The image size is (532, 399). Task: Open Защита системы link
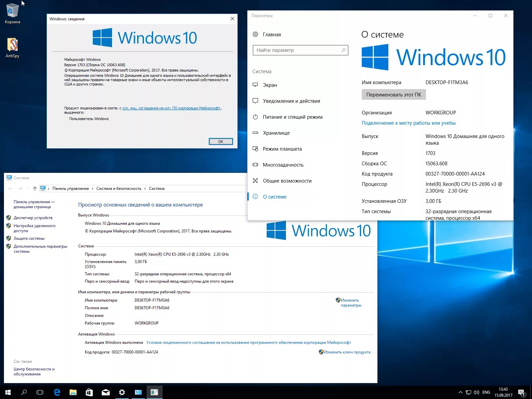[29, 238]
